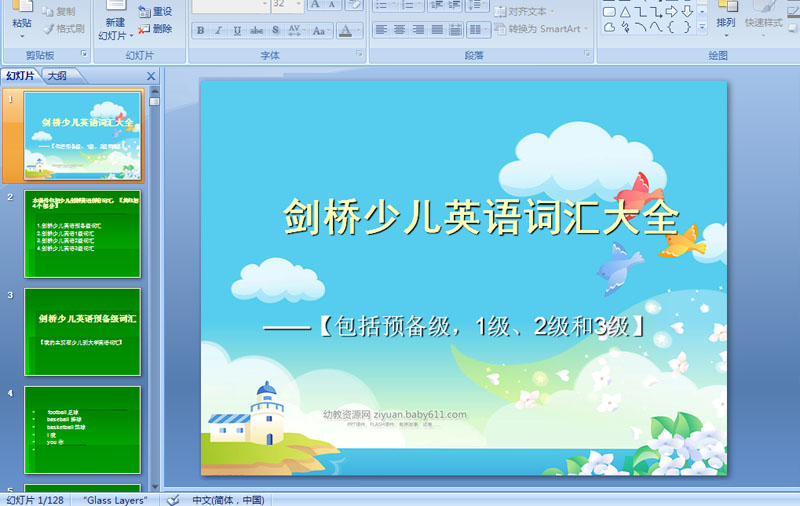Image resolution: width=800 pixels, height=506 pixels.
Task: Click the Format Painter (格式刷) button
Action: pyautogui.click(x=64, y=29)
